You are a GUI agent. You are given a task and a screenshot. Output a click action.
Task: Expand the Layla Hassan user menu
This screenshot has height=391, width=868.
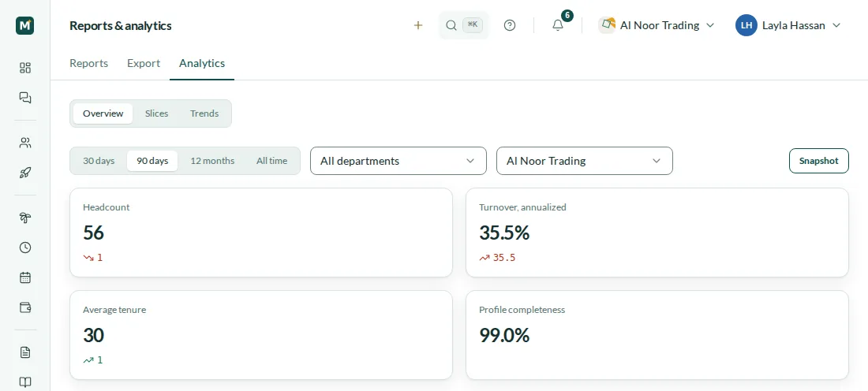[x=788, y=25]
